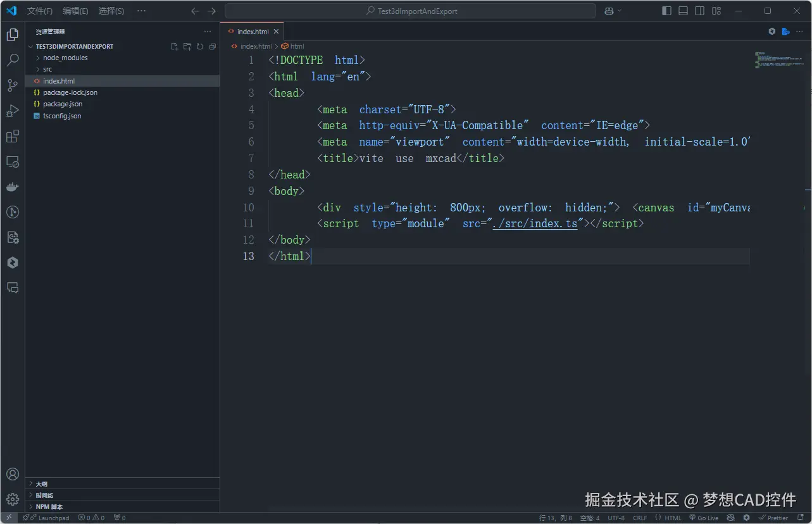Expand the src folder

click(x=122, y=69)
